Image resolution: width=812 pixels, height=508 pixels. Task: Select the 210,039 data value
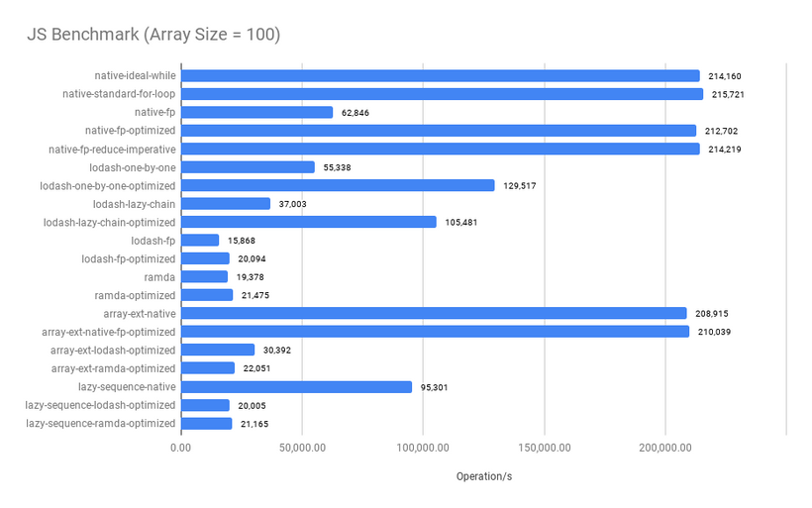(714, 332)
